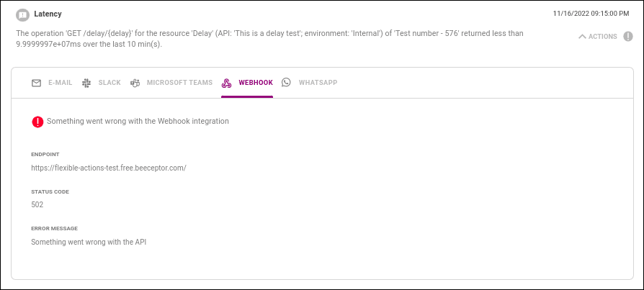Collapse the Actions section chevron
644x290 pixels.
tap(582, 37)
